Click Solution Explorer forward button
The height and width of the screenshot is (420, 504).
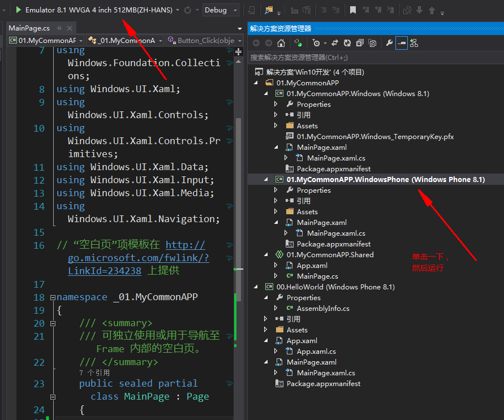pos(268,43)
